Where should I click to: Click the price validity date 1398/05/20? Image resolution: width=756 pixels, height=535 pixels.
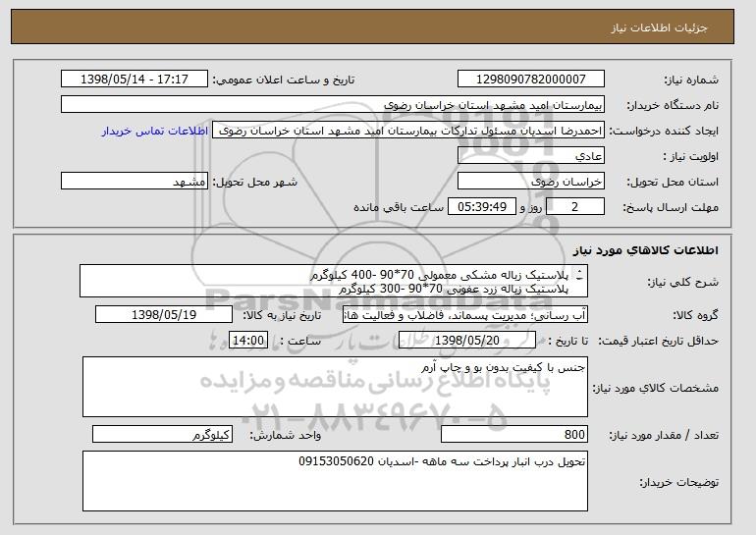click(x=467, y=341)
